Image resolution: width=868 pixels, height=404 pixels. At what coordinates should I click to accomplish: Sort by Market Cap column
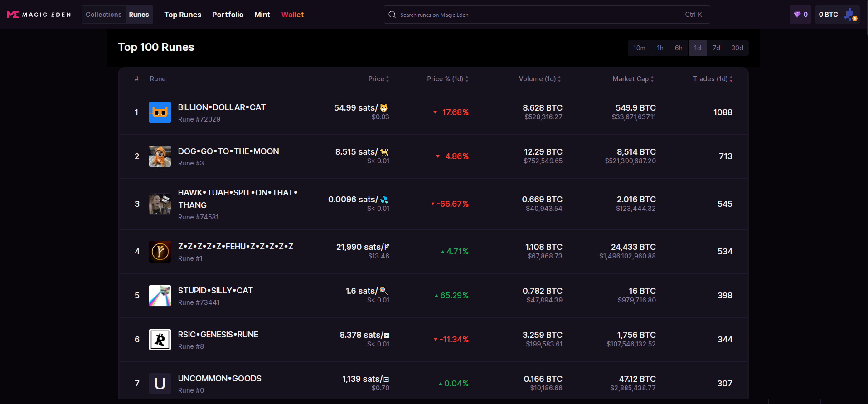click(633, 79)
